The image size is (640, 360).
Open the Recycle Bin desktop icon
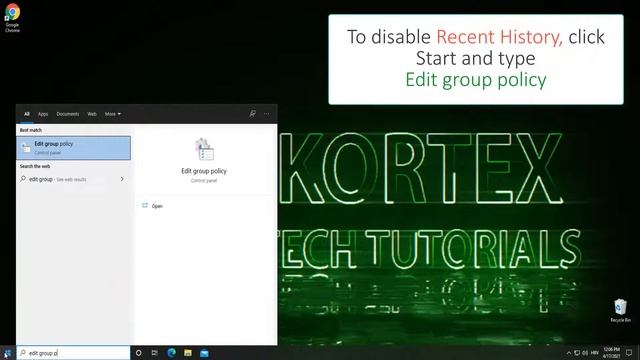point(620,311)
